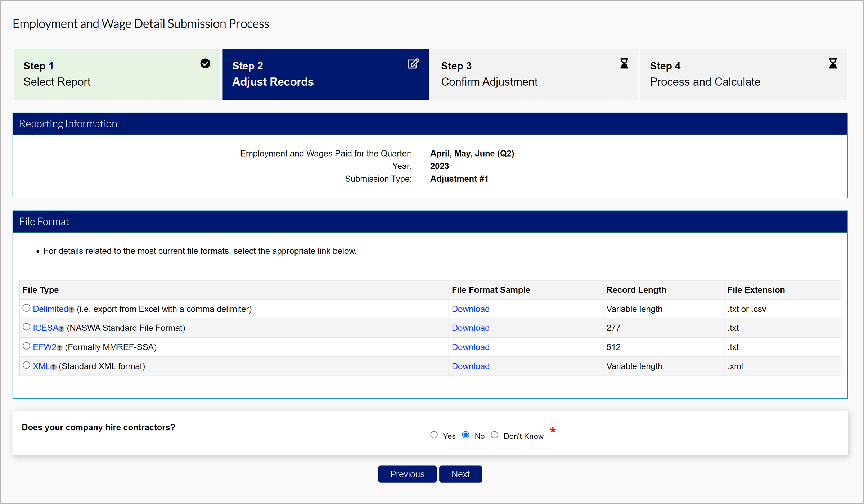Screen dimensions: 864x504
Task: Choose the XML file type radio button
Action: (x=26, y=365)
